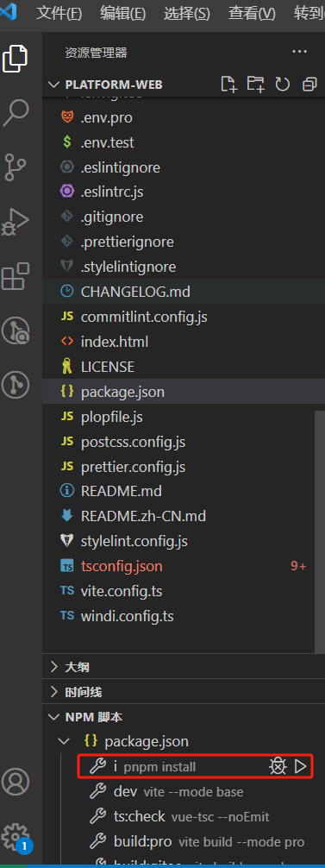Open the explorer more actions ellipsis

click(x=300, y=52)
